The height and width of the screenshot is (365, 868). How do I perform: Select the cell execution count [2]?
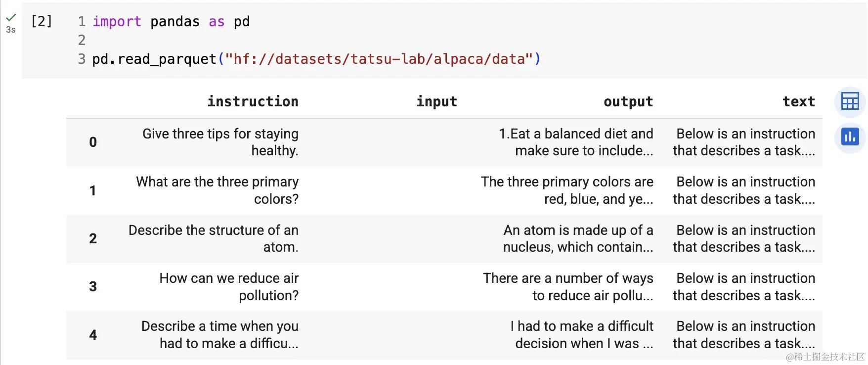(42, 21)
